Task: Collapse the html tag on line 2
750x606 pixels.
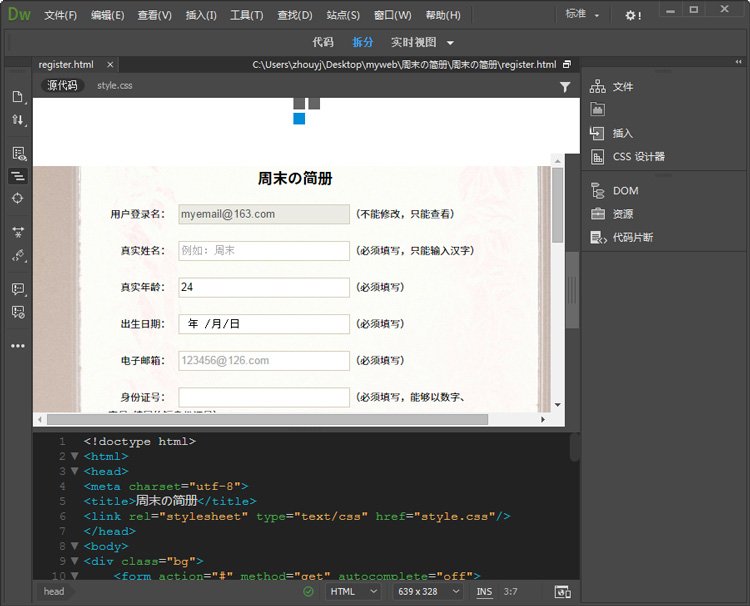Action: click(74, 456)
